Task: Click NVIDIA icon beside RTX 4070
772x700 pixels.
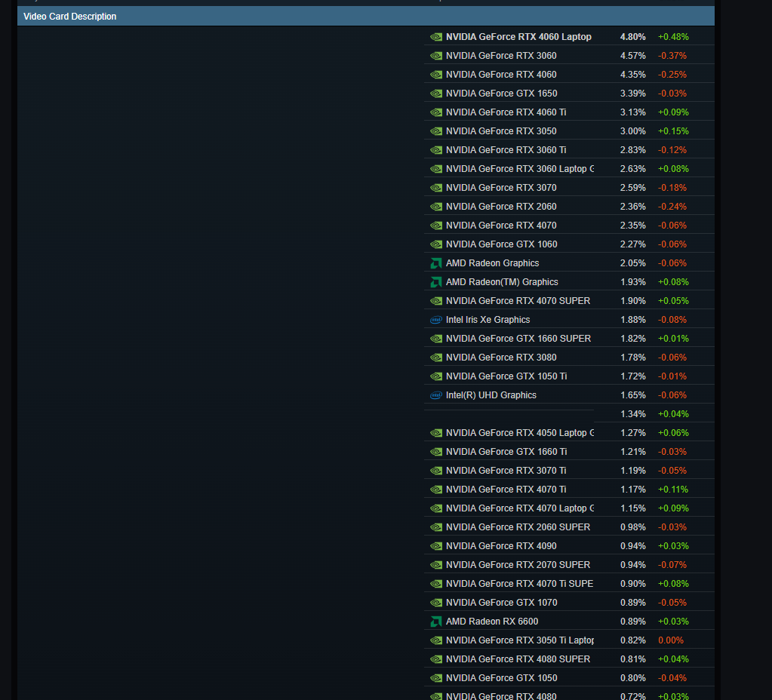Action: (436, 226)
